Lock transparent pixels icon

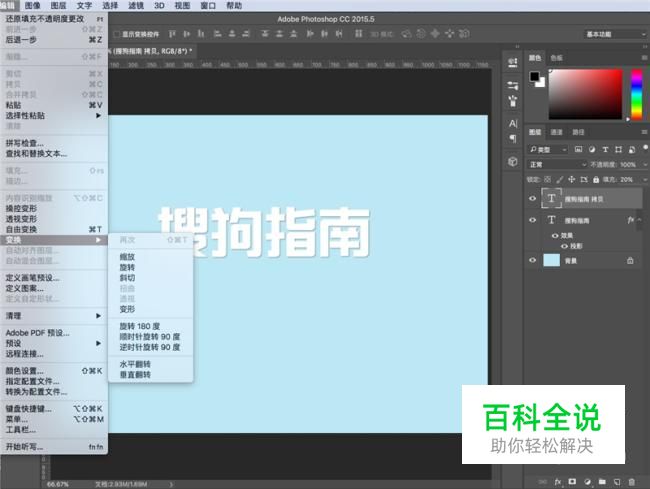point(548,179)
